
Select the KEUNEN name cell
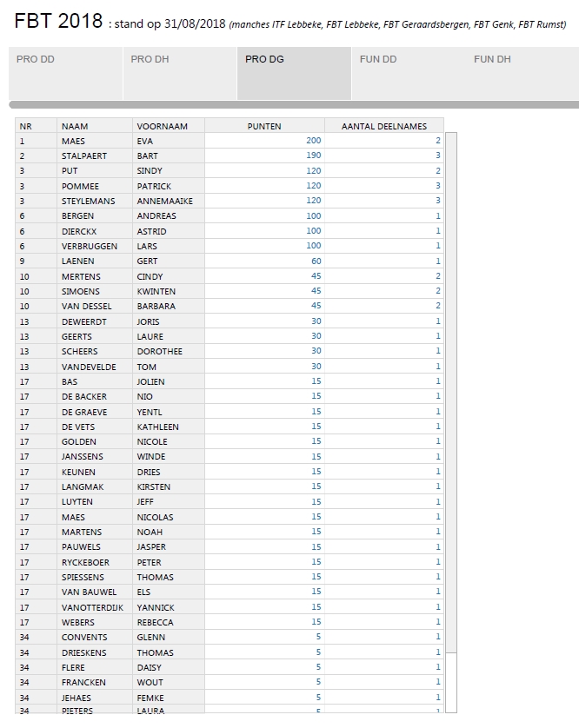pyautogui.click(x=95, y=471)
